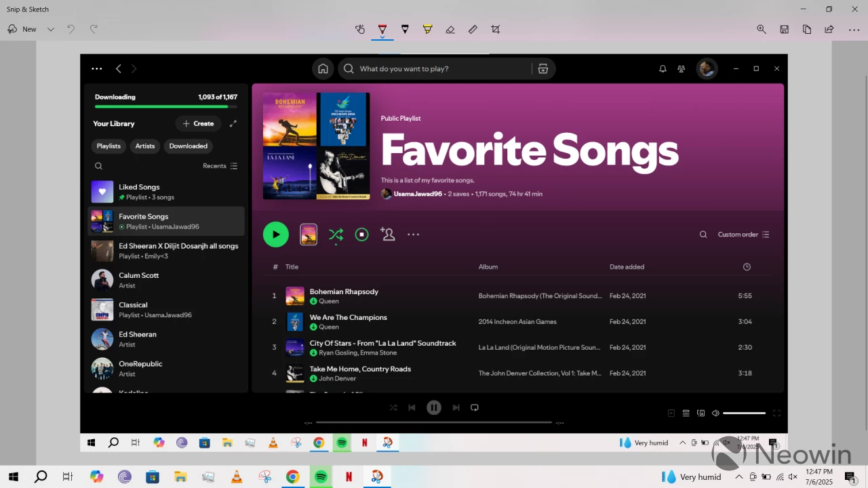
Task: Undo the last annotation
Action: [x=71, y=29]
